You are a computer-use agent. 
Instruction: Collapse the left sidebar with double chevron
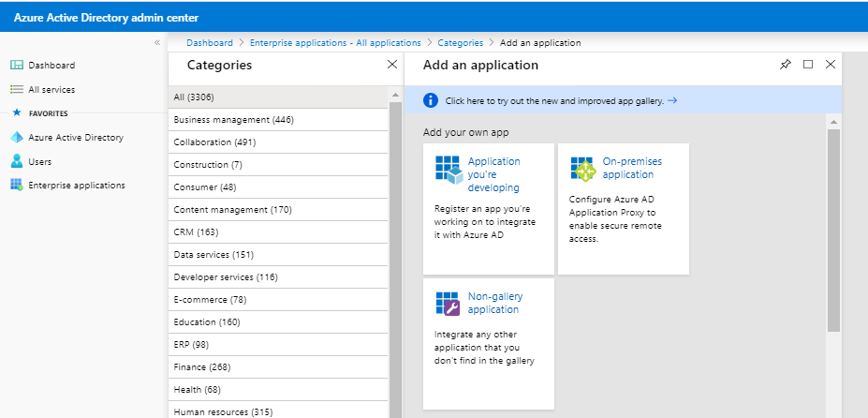pos(157,43)
